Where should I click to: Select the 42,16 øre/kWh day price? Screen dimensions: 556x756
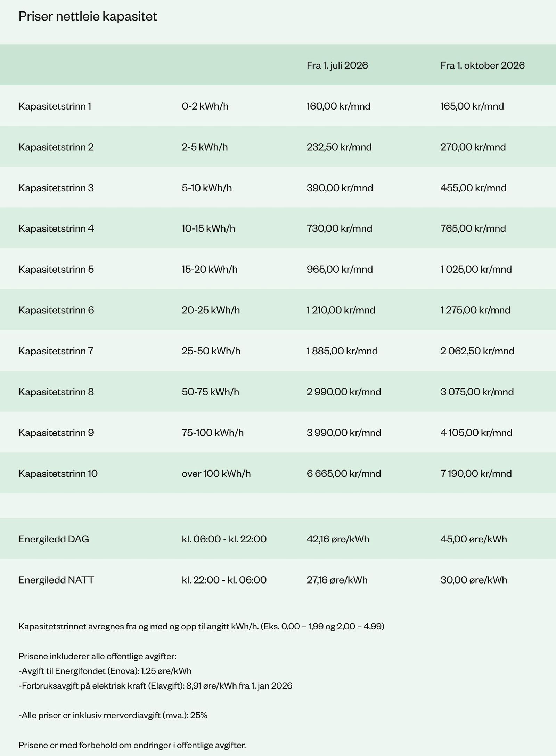point(338,539)
